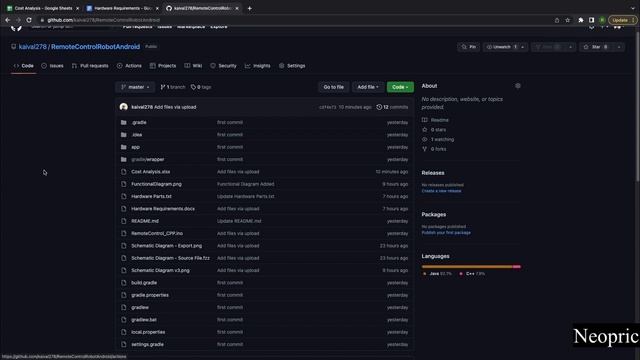Open the Projects tab

click(x=163, y=66)
